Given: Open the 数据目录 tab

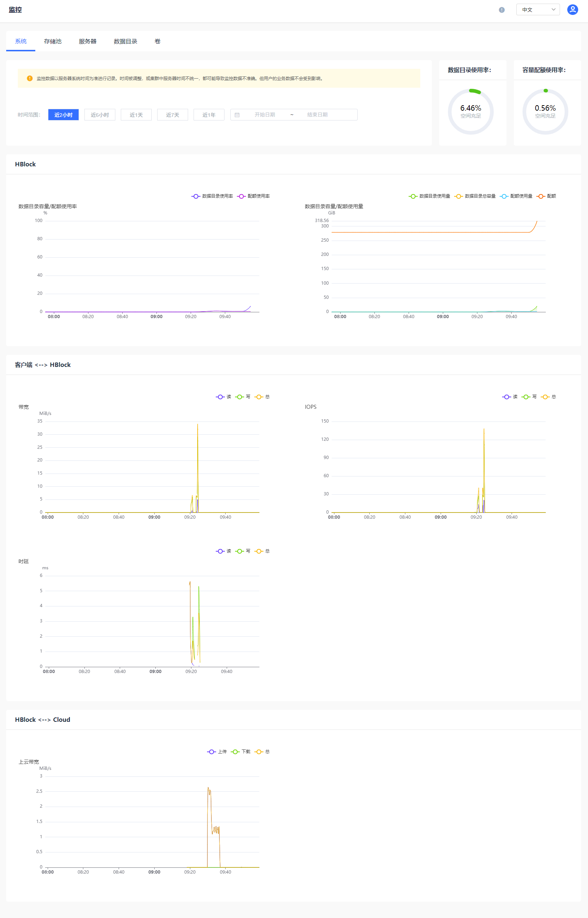Looking at the screenshot, I should coord(125,41).
